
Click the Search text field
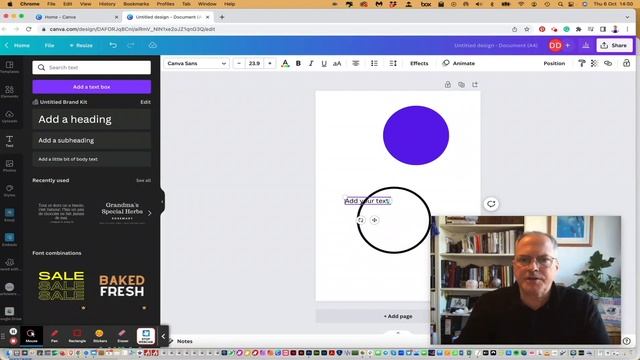[x=91, y=67]
